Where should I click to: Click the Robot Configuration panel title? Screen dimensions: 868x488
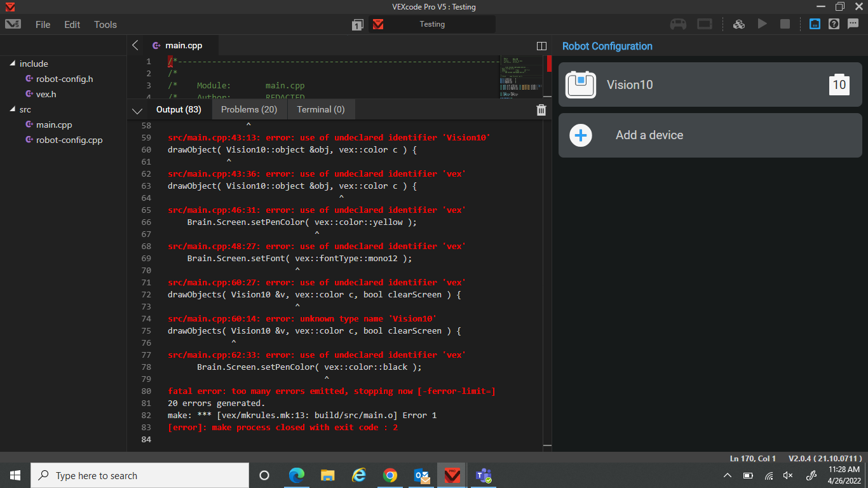pyautogui.click(x=607, y=46)
